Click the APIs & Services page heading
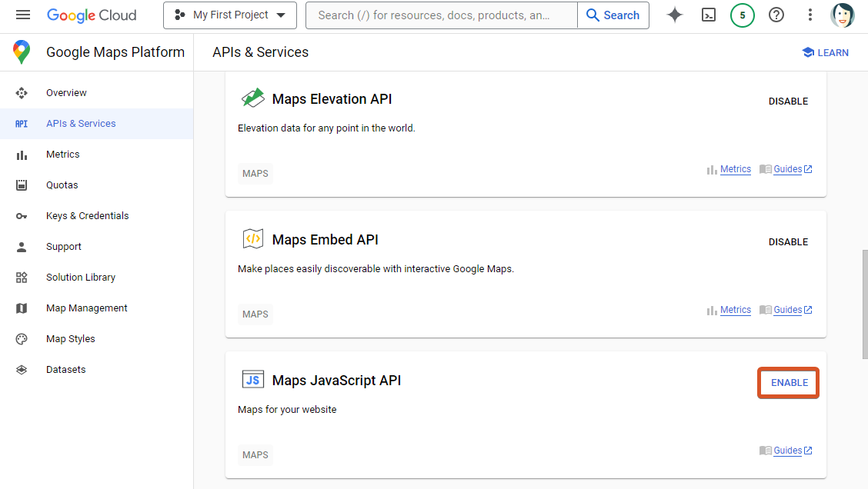Viewport: 868px width, 489px height. click(260, 52)
